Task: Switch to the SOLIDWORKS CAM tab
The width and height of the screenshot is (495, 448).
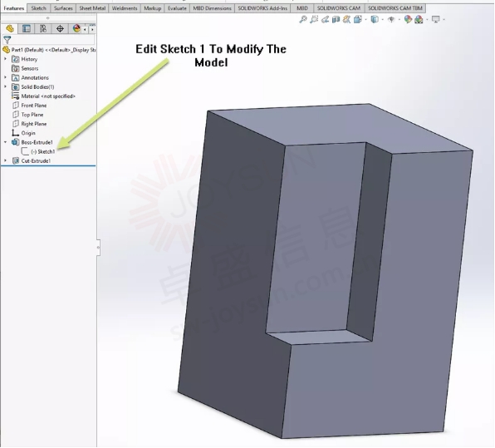Action: tap(339, 8)
